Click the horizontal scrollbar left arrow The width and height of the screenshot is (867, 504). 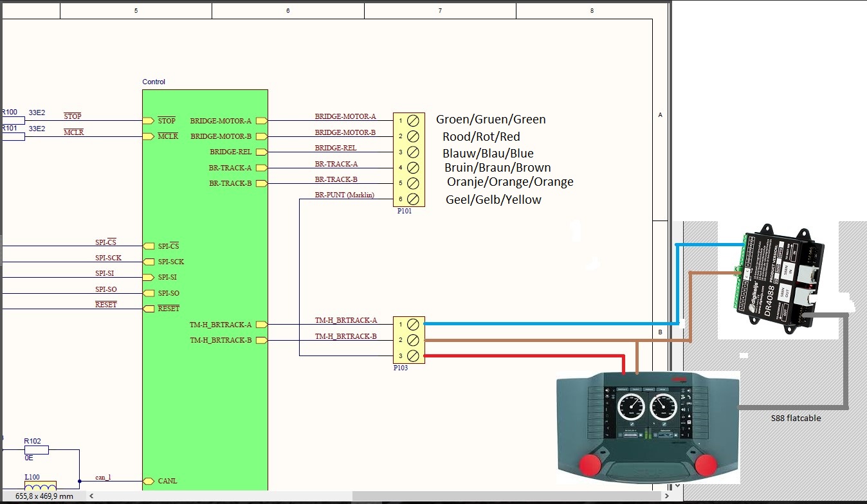pos(91,496)
